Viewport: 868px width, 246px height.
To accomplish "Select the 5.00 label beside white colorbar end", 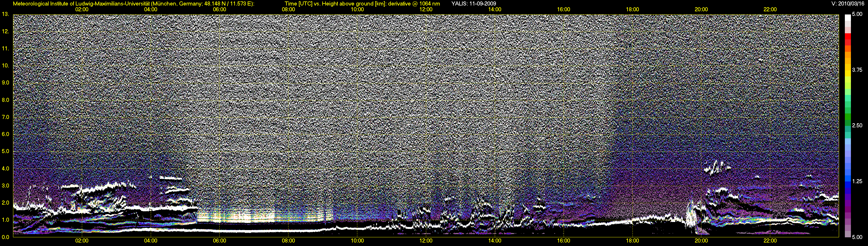I will (857, 14).
